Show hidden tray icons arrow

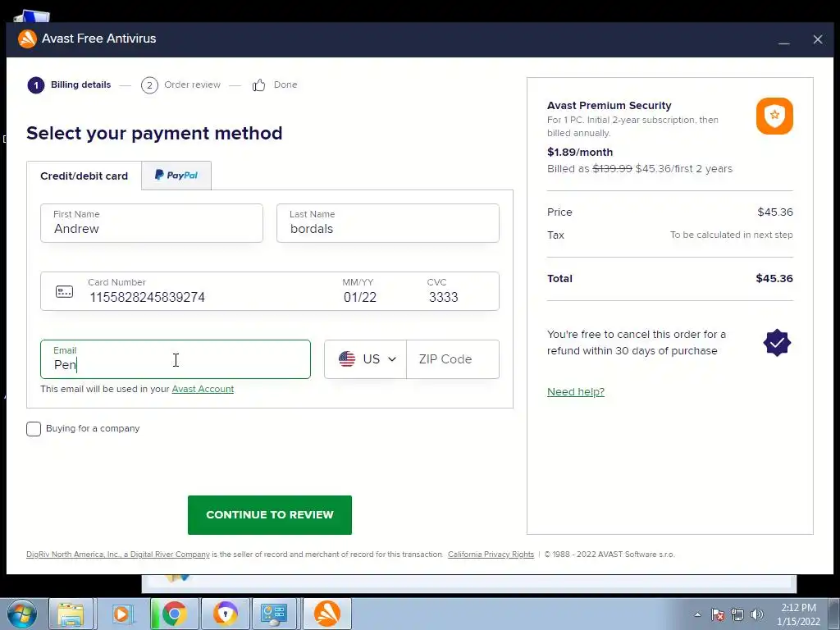coord(697,614)
